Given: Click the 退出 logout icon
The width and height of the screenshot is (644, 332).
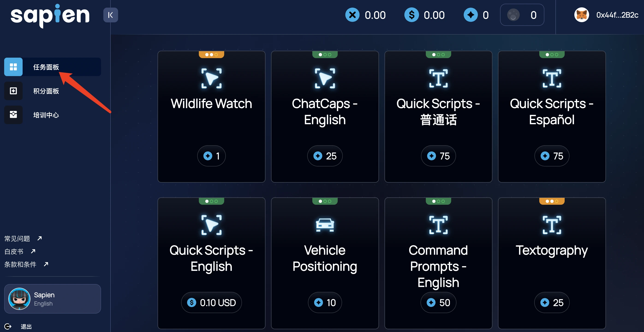Looking at the screenshot, I should pyautogui.click(x=8, y=326).
